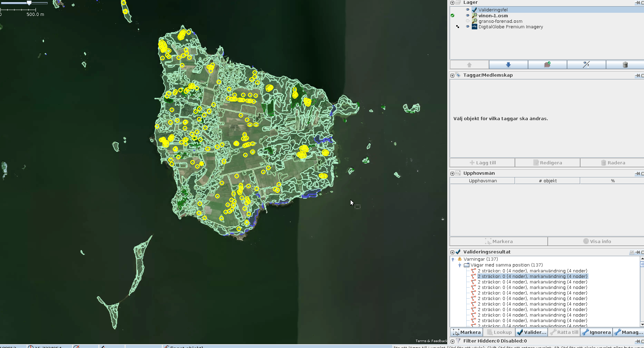
Task: Delete the selected layer using the trash icon
Action: click(x=625, y=65)
